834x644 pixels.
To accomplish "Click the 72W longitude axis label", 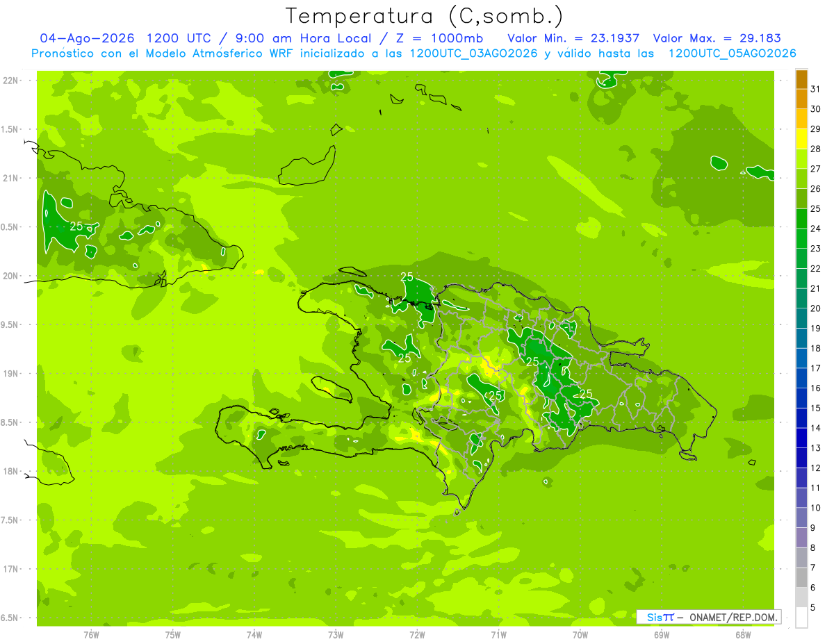I will pos(417,635).
